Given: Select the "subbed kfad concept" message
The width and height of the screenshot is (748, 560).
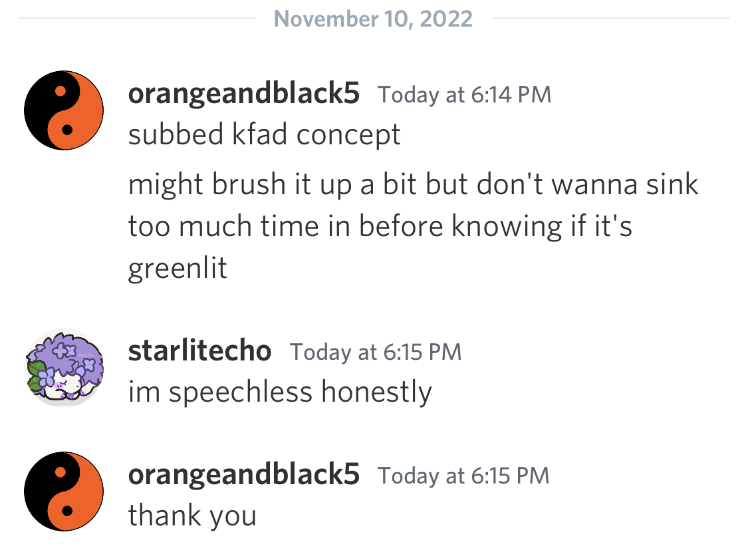Looking at the screenshot, I should [264, 134].
